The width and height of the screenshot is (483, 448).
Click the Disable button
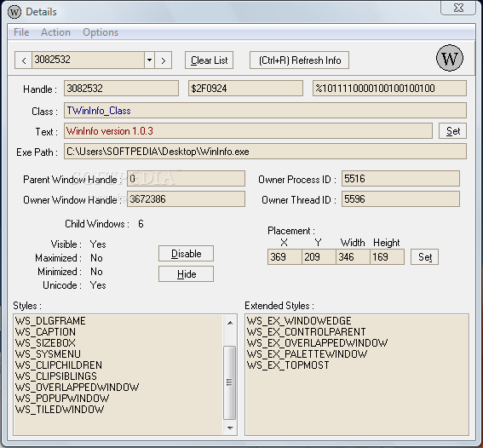186,254
